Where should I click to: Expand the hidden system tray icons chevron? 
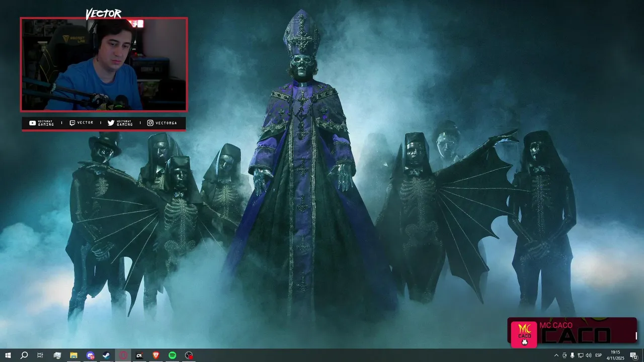click(556, 355)
